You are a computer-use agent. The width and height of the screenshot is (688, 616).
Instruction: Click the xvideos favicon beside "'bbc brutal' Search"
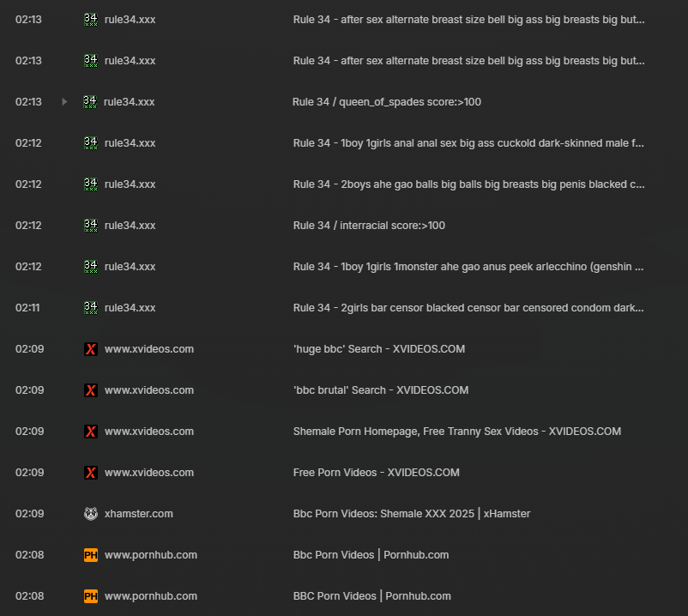[x=91, y=390]
